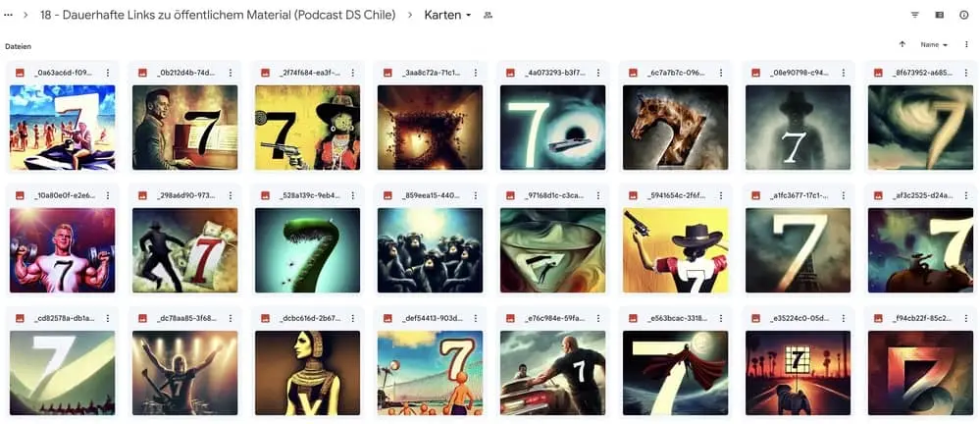Open the Name sort dropdown
The width and height of the screenshot is (980, 424).
(934, 45)
